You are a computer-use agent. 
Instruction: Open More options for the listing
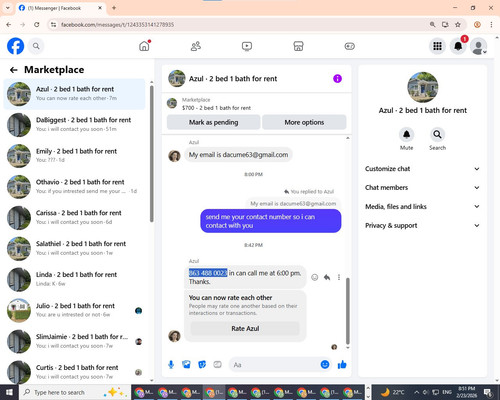pyautogui.click(x=304, y=122)
